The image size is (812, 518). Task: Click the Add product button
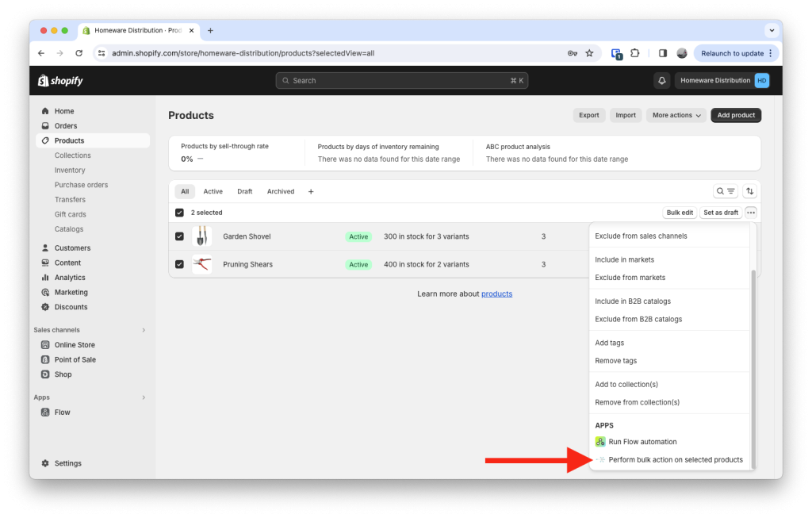pos(736,115)
